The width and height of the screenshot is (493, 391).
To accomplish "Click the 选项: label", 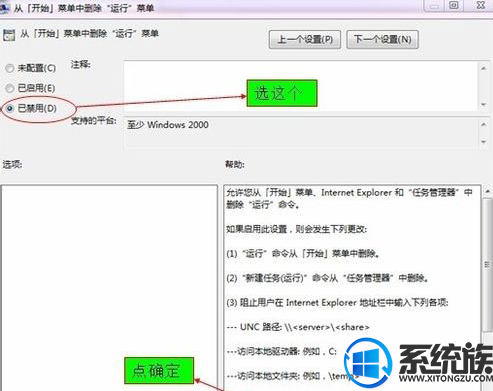I will pos(12,164).
